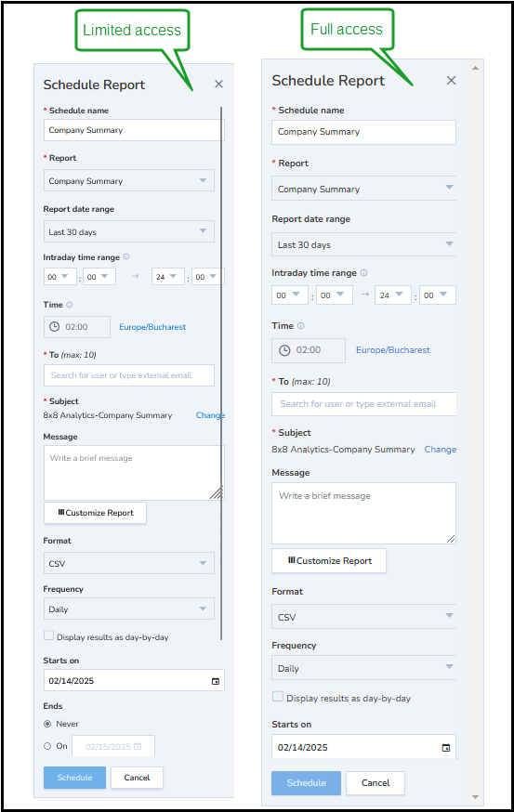Click info icon beside Time label, full access panel
This screenshot has width=514, height=812.
click(300, 326)
